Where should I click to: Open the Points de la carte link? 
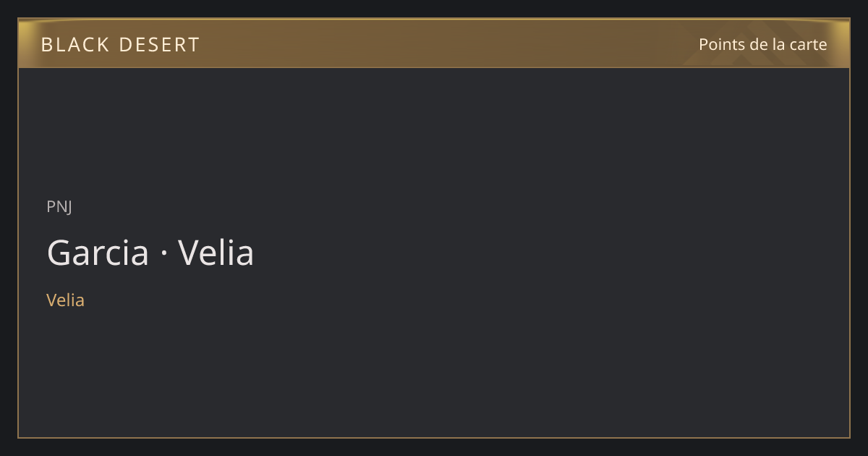click(x=762, y=44)
